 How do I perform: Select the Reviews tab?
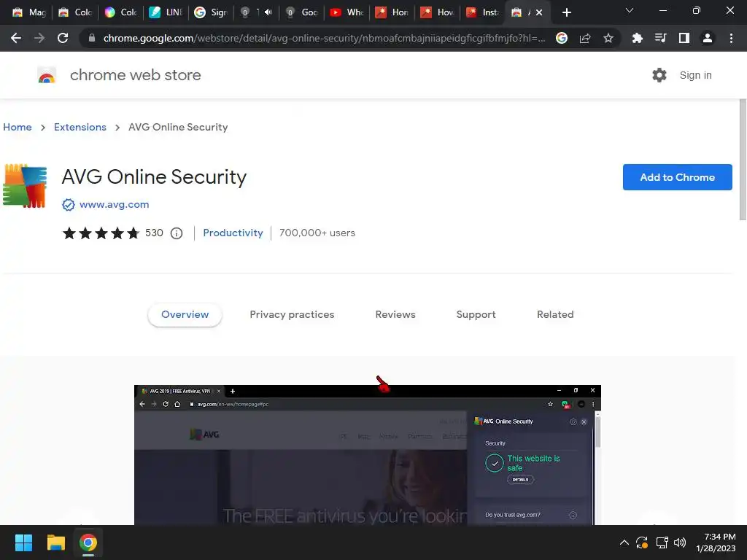(x=395, y=315)
